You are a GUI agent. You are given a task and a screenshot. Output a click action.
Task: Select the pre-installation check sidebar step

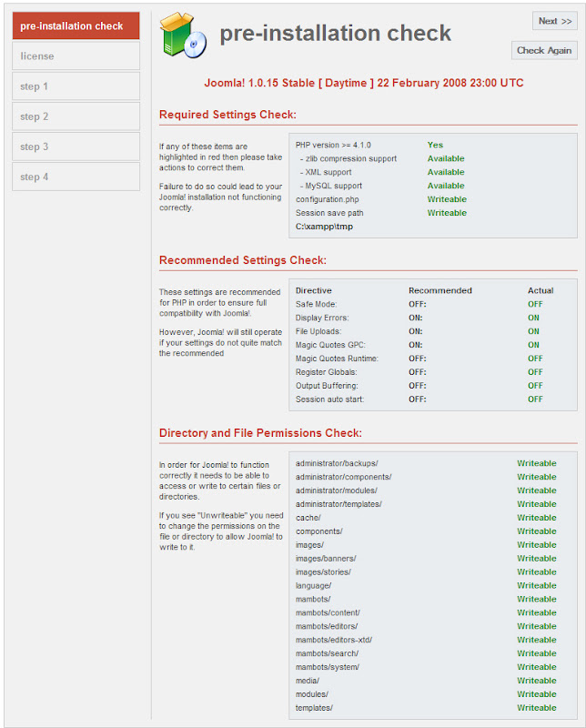(x=76, y=26)
